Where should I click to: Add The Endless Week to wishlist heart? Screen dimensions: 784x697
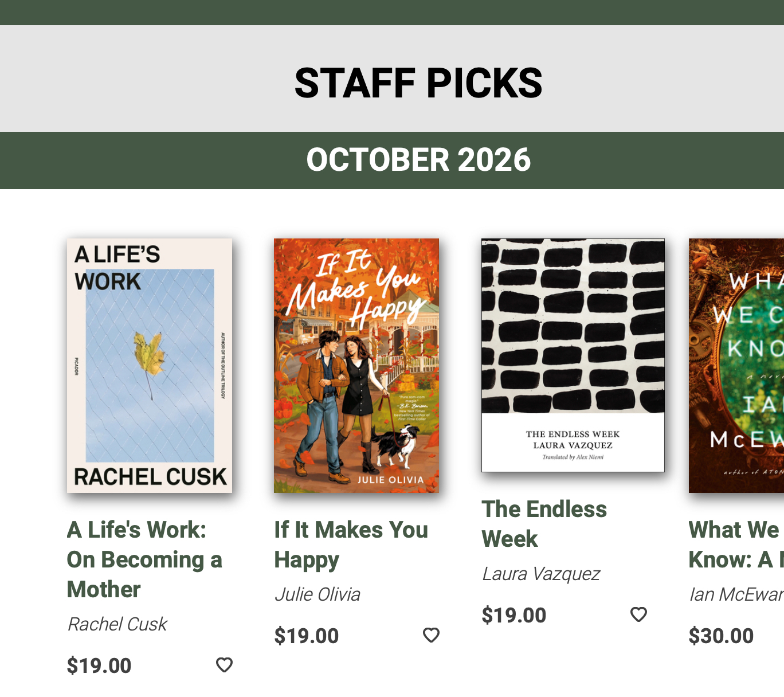(x=638, y=614)
